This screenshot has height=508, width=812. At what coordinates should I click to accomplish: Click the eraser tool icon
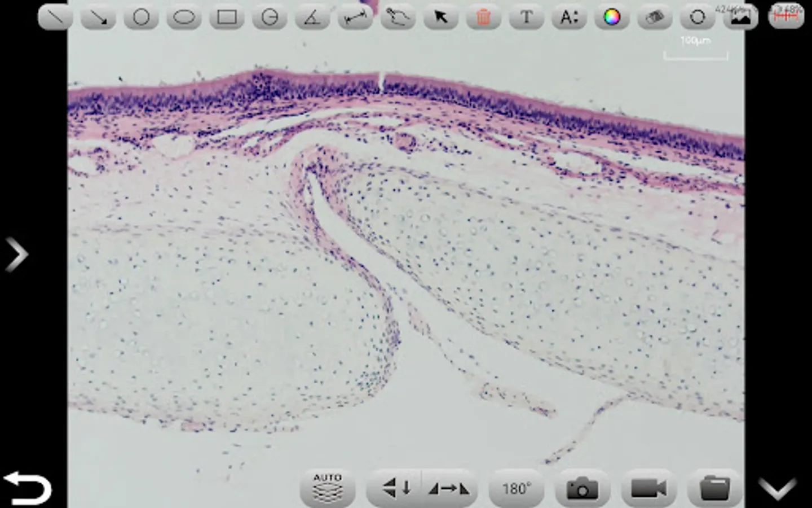point(655,17)
